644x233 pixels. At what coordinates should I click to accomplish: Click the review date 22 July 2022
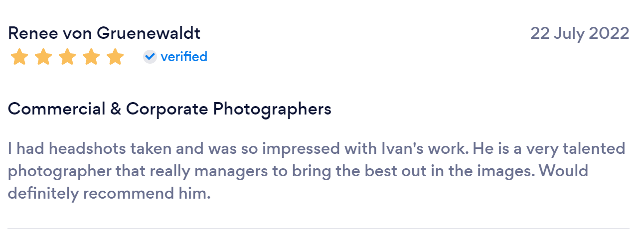point(580,33)
